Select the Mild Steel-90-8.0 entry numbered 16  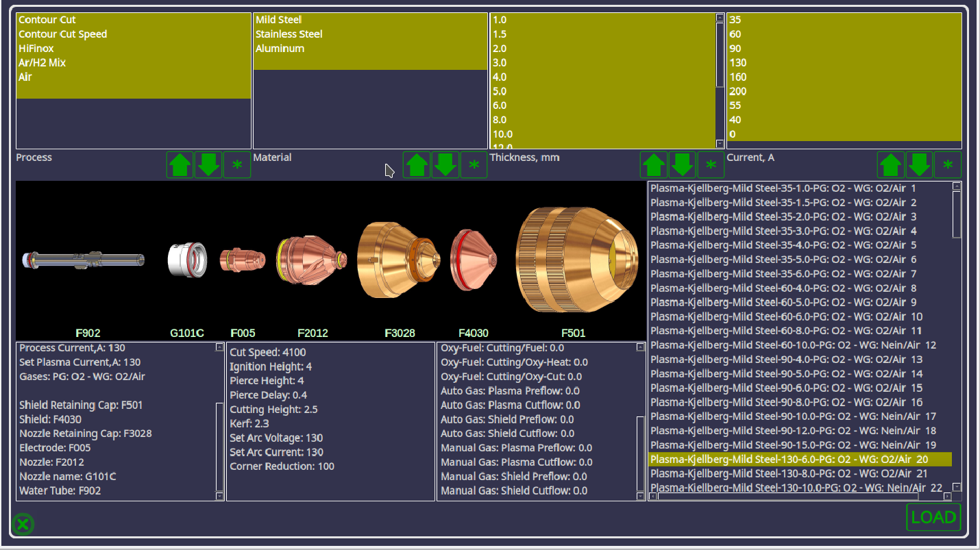tap(786, 402)
